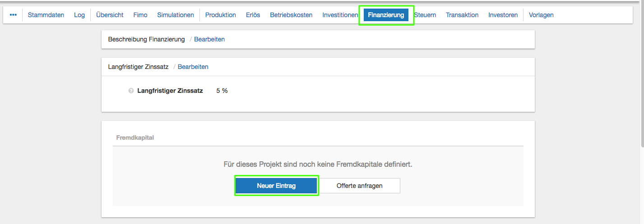
Task: Click the Offerte anfragen button
Action: 360,186
